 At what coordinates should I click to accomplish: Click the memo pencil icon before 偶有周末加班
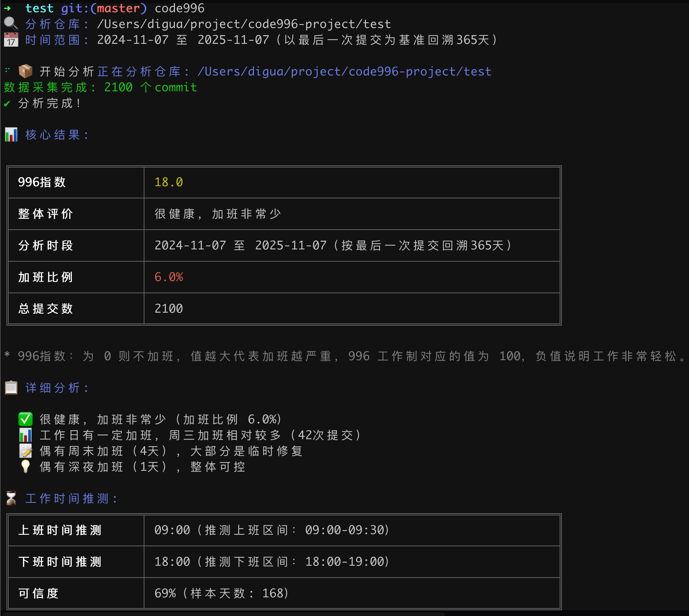click(x=26, y=451)
